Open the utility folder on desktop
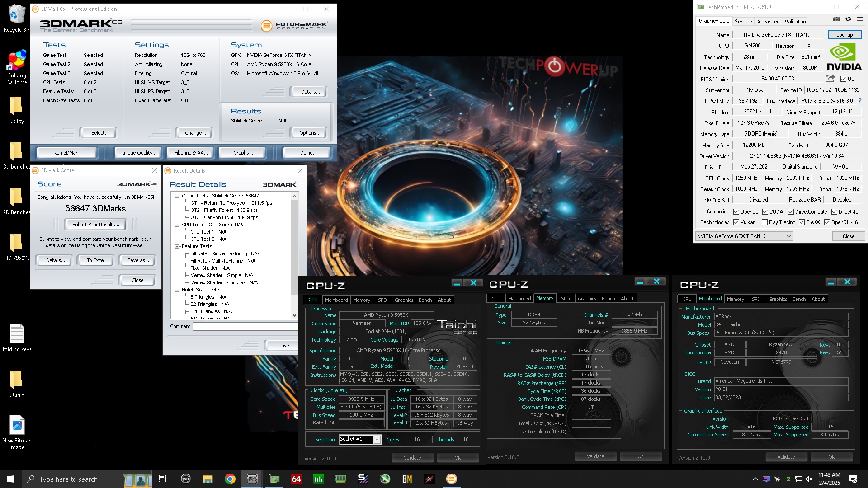868x488 pixels. (17, 110)
